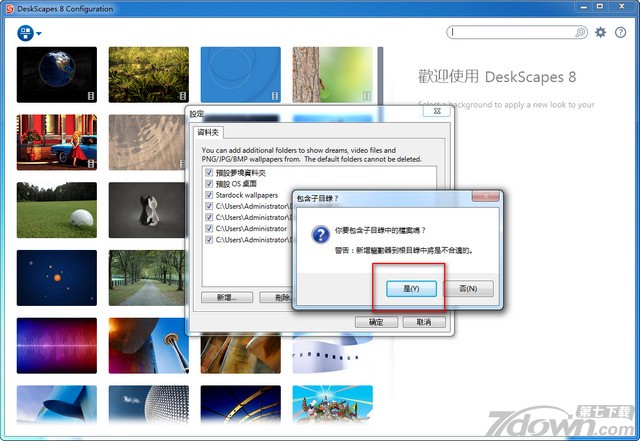This screenshot has height=441, width=640.
Task: Uncheck the Stardock wallpapers checkbox
Action: coord(209,195)
